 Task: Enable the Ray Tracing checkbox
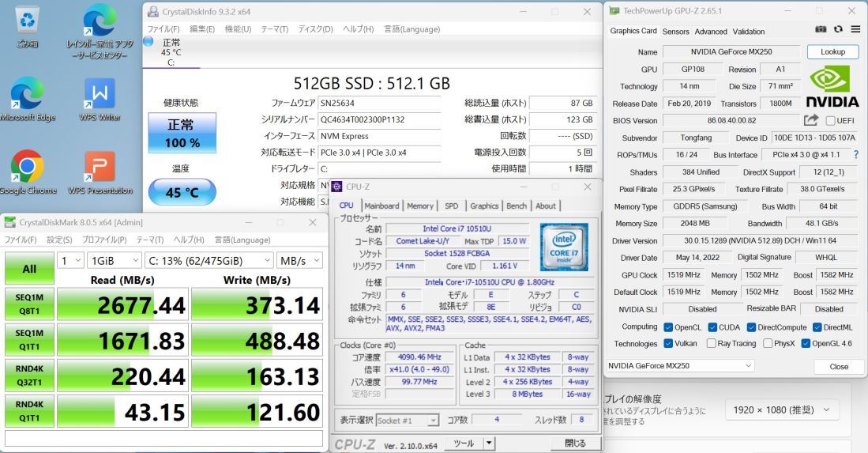(x=712, y=343)
